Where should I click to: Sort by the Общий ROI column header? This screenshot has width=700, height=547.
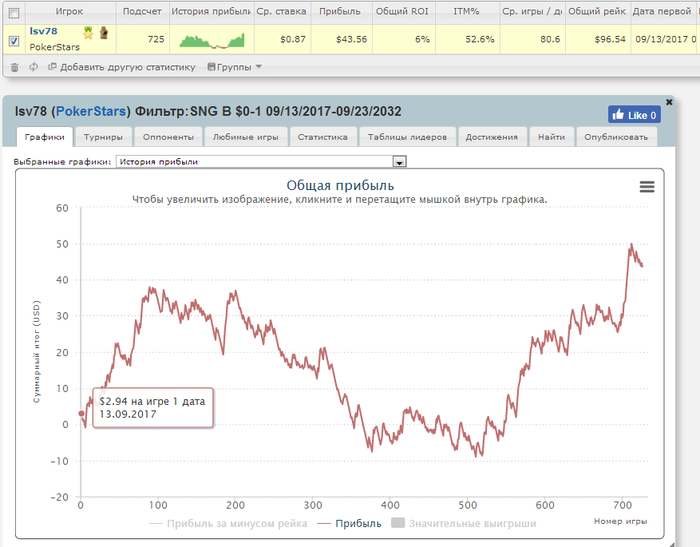tap(402, 12)
